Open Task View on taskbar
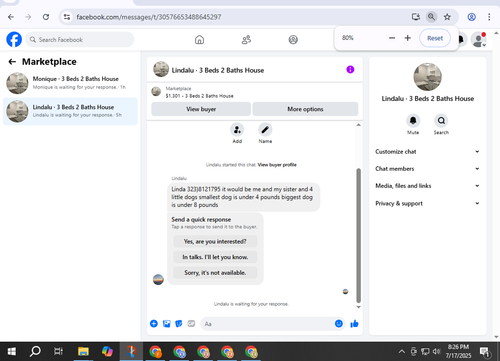Viewport: 500px width, 361px height. 59,351
